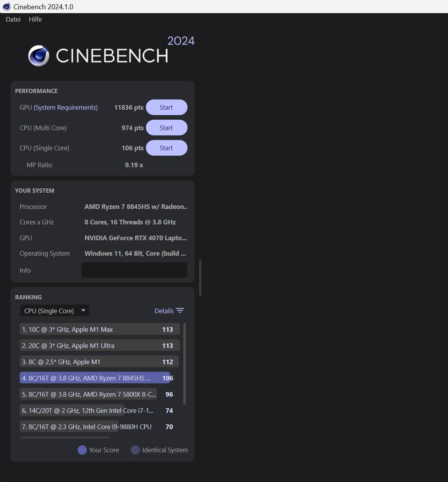Screen dimensions: 448x482
Task: Start the CPU Multi Core benchmark
Action: coord(166,128)
